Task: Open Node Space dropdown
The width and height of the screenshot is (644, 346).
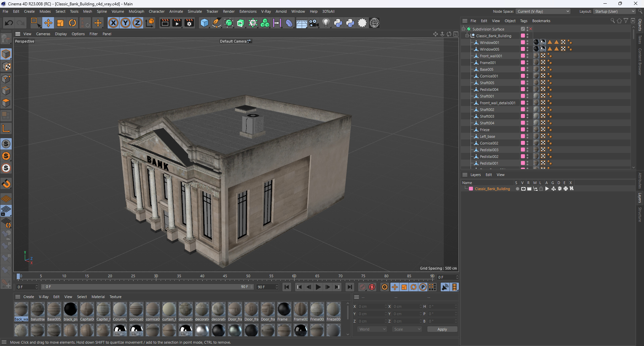Action: click(x=543, y=11)
